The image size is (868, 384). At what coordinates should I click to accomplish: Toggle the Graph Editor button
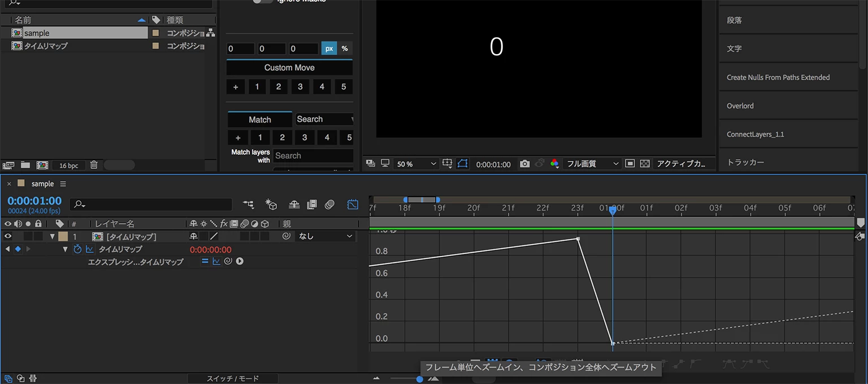click(353, 204)
